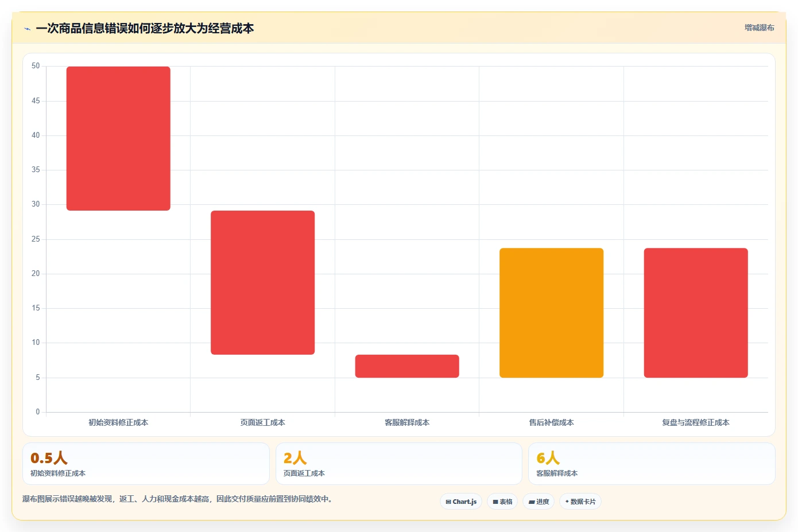
Task: Click the x-axis label 售后补偿成本
Action: (x=551, y=422)
